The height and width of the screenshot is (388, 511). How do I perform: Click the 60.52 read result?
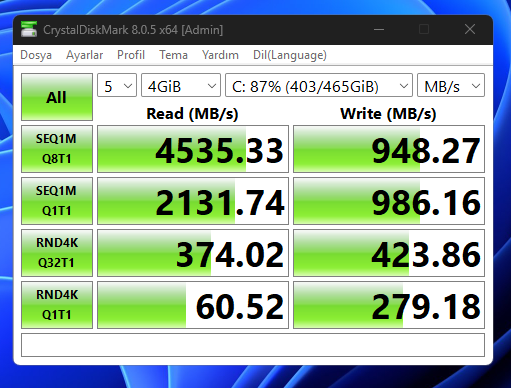pyautogui.click(x=193, y=305)
